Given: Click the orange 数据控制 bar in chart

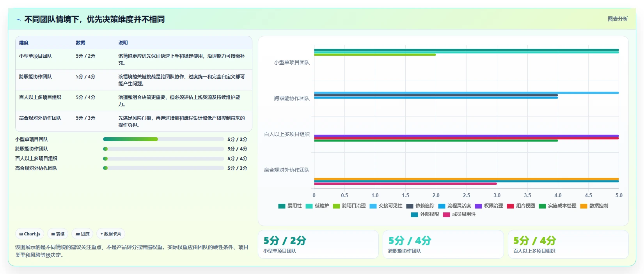Looking at the screenshot, I should [467, 179].
